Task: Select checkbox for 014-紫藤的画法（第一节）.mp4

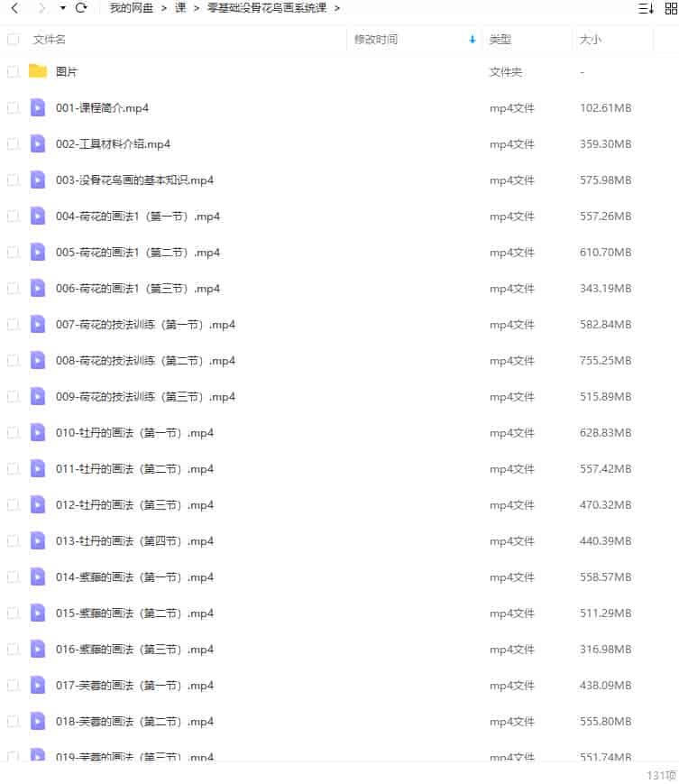Action: pos(14,577)
